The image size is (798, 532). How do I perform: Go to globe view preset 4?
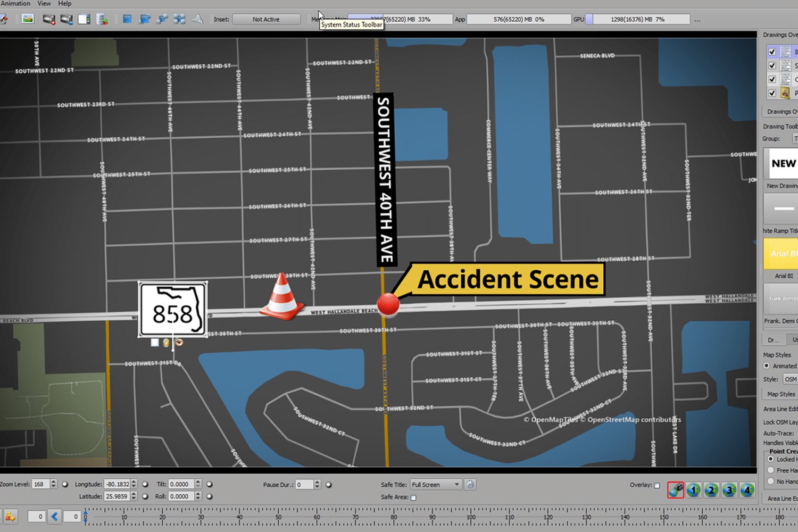pyautogui.click(x=747, y=489)
